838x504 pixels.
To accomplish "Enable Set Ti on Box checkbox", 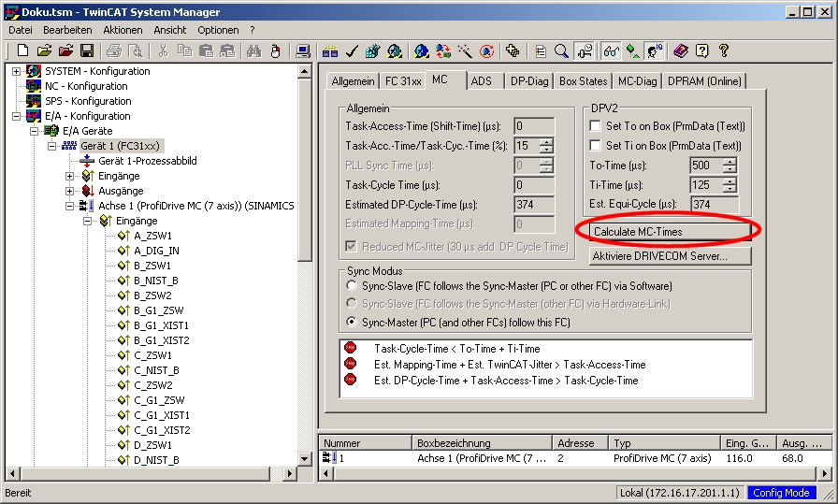I will [594, 145].
